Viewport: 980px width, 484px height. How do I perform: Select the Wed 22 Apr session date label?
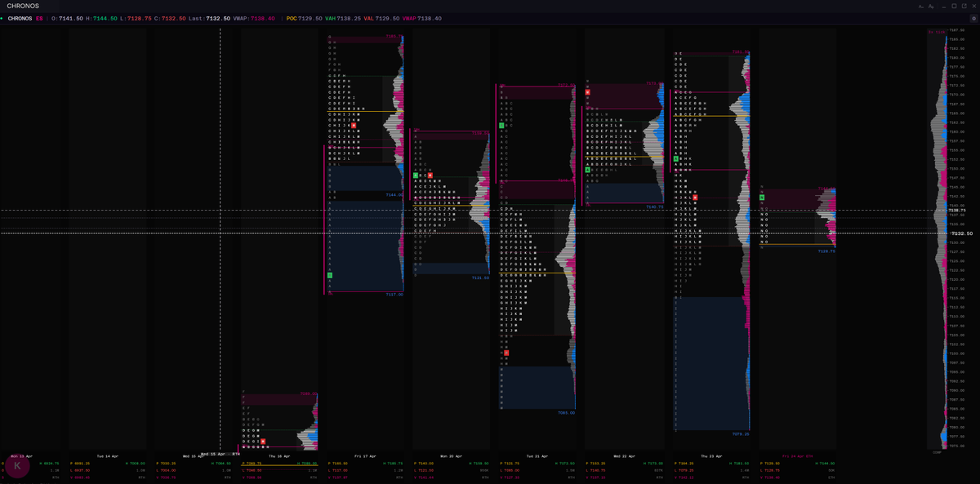tap(623, 456)
